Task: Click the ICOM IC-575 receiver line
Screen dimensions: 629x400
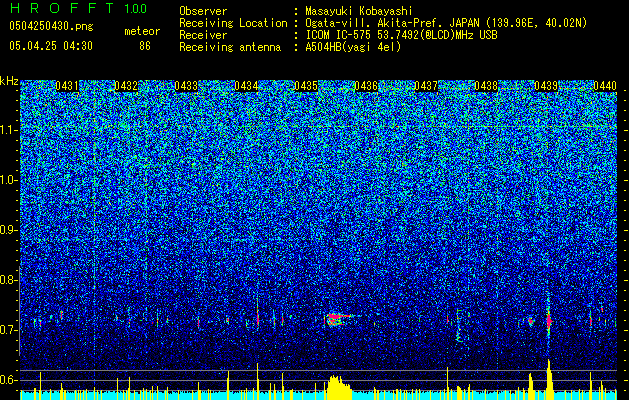Action: click(x=401, y=35)
